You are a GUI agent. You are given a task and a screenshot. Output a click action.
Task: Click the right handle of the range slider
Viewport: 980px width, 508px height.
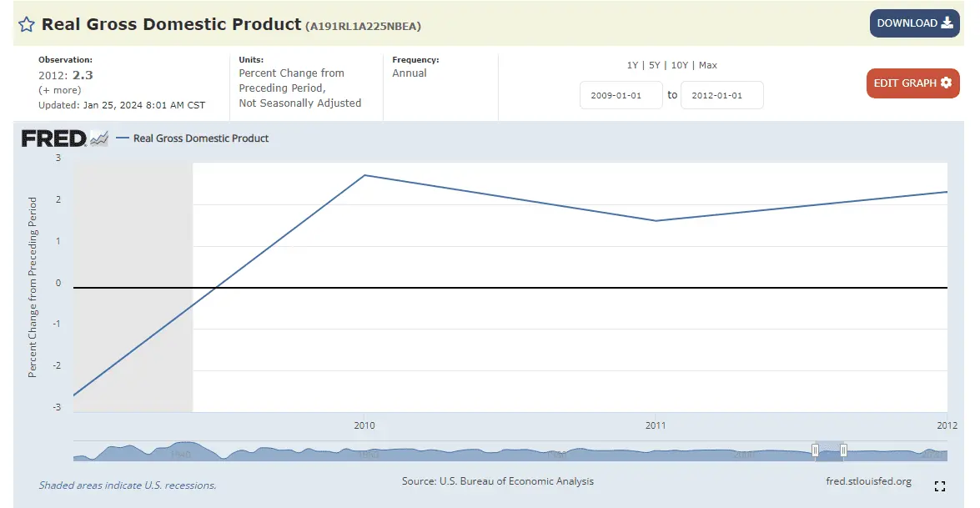point(843,451)
